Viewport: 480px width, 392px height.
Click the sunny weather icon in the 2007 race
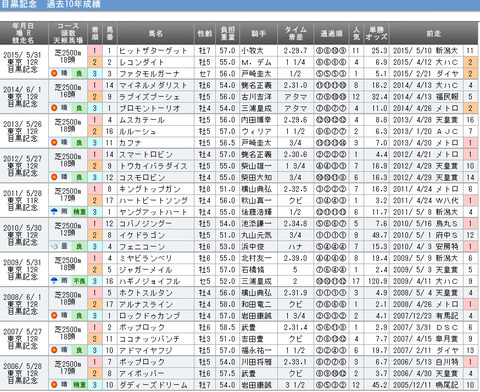(x=54, y=350)
